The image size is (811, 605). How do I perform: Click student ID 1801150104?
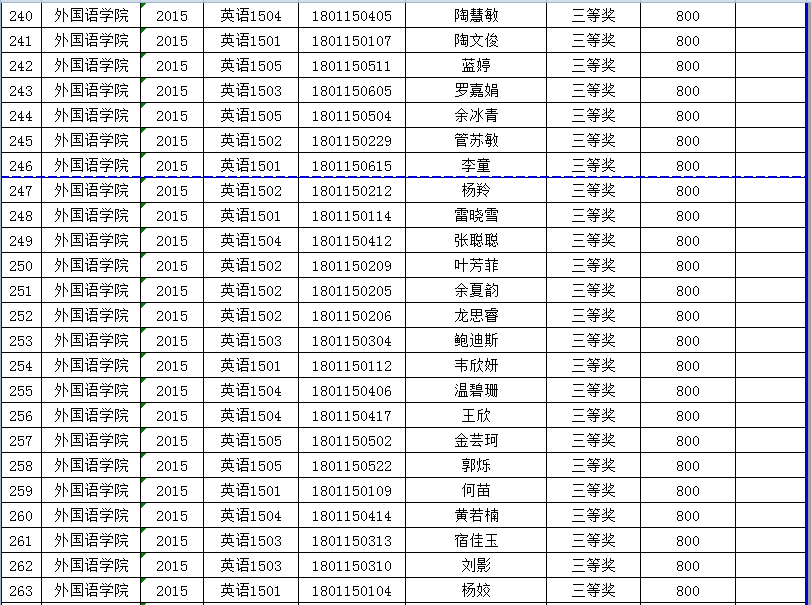tap(351, 591)
